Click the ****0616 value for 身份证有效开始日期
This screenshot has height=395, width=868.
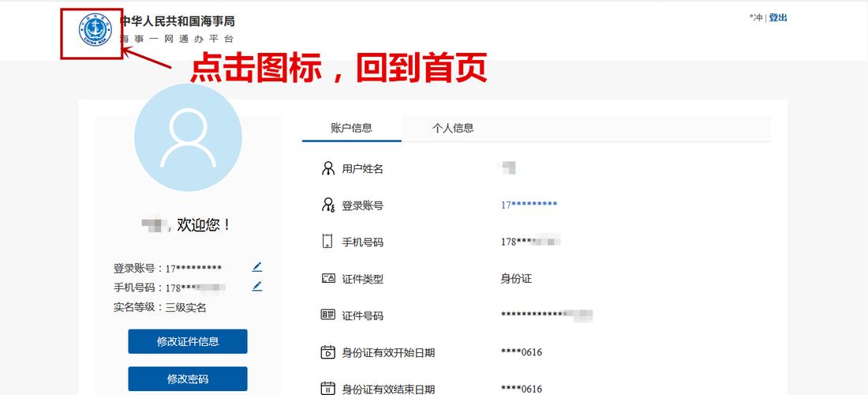tap(522, 352)
